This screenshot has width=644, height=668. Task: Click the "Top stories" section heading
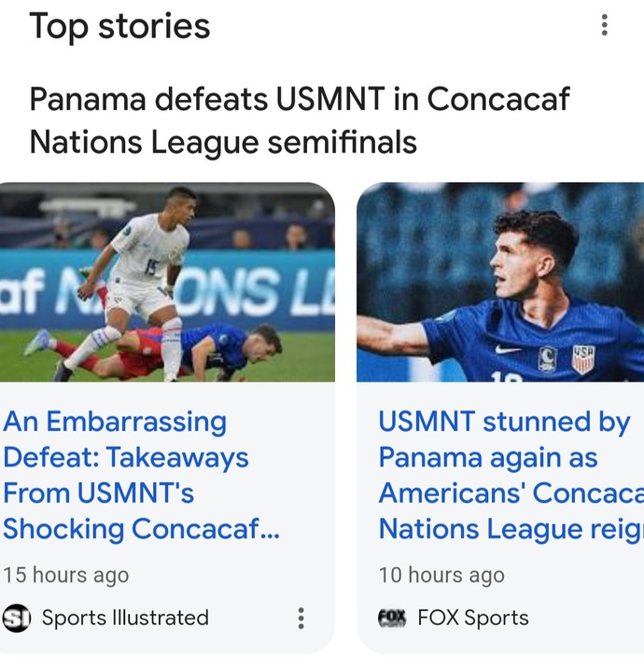tap(119, 26)
